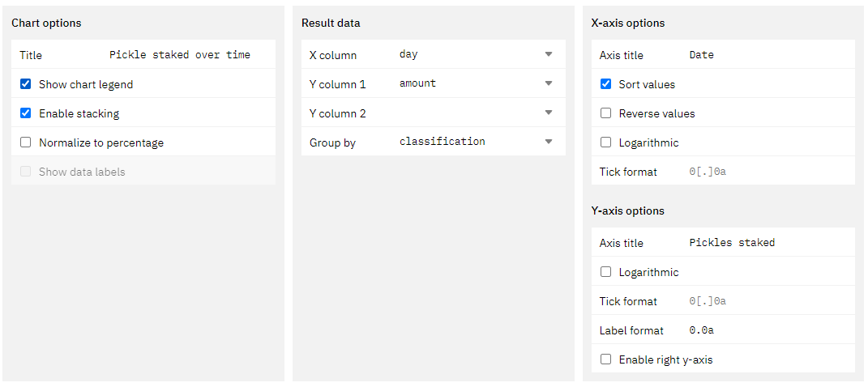Viewport: 868px width, 387px height.
Task: Enable Logarithmic under Y-axis options
Action: (605, 272)
